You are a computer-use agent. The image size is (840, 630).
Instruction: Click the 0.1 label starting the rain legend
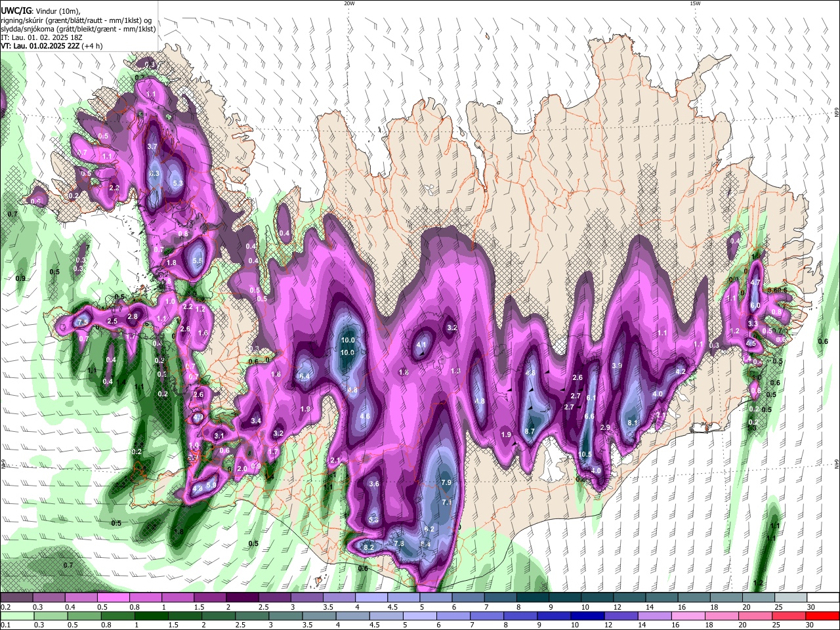pyautogui.click(x=6, y=625)
